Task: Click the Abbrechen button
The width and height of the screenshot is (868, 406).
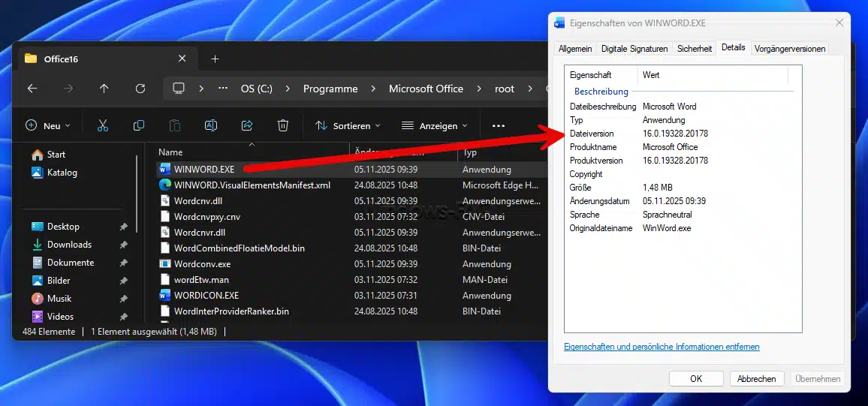Action: tap(756, 379)
